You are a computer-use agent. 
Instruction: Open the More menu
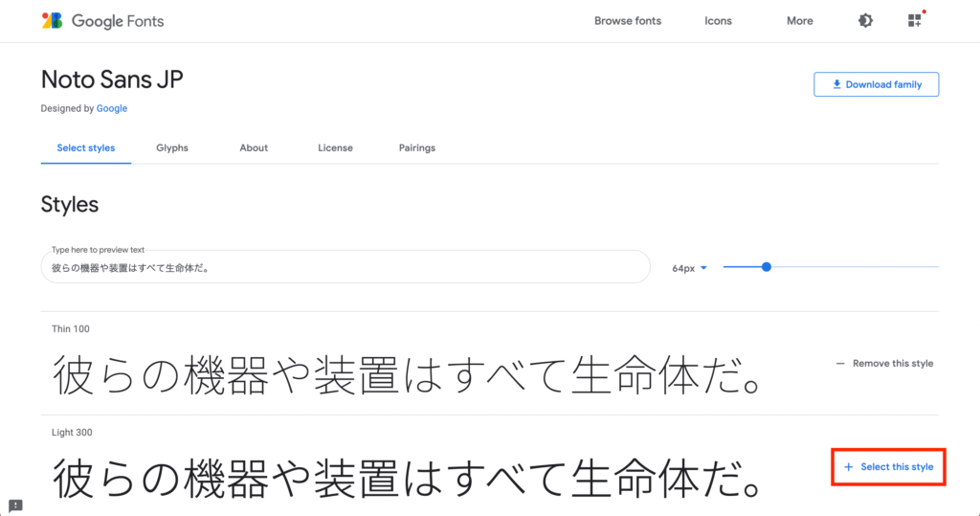800,21
